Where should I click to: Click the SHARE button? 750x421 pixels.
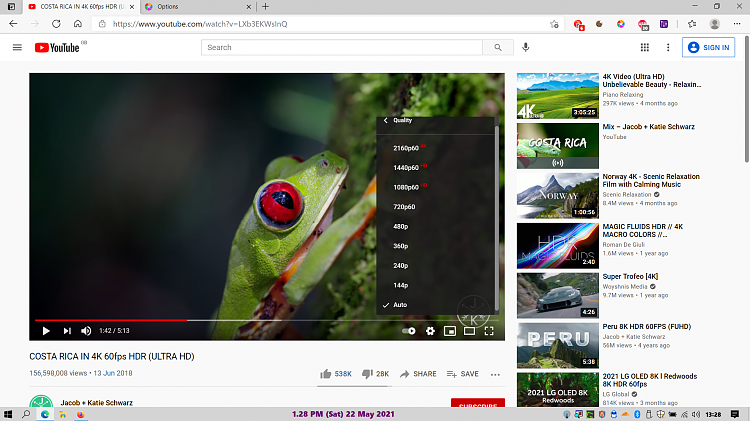coord(418,374)
